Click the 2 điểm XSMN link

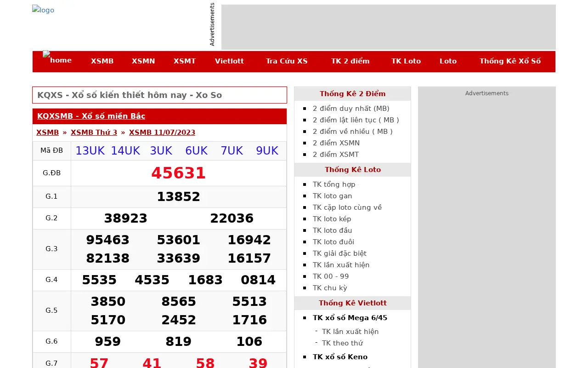(x=336, y=143)
